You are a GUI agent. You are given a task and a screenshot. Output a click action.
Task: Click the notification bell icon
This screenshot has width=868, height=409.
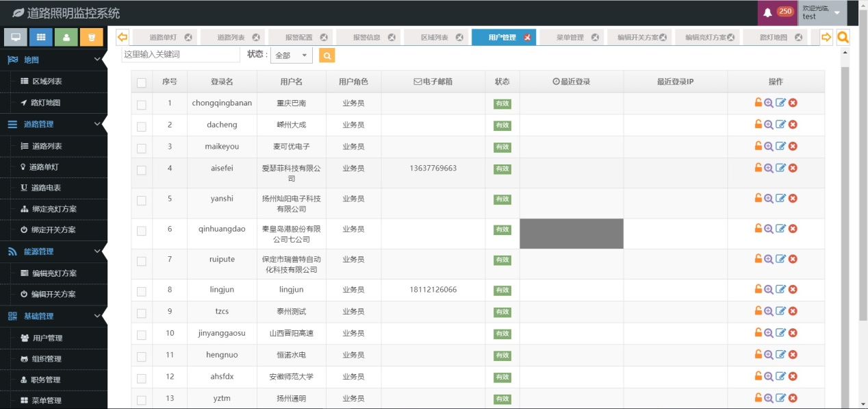coord(767,12)
